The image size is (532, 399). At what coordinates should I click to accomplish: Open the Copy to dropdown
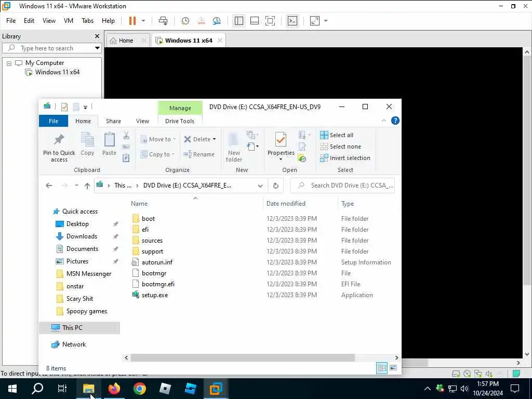[158, 154]
